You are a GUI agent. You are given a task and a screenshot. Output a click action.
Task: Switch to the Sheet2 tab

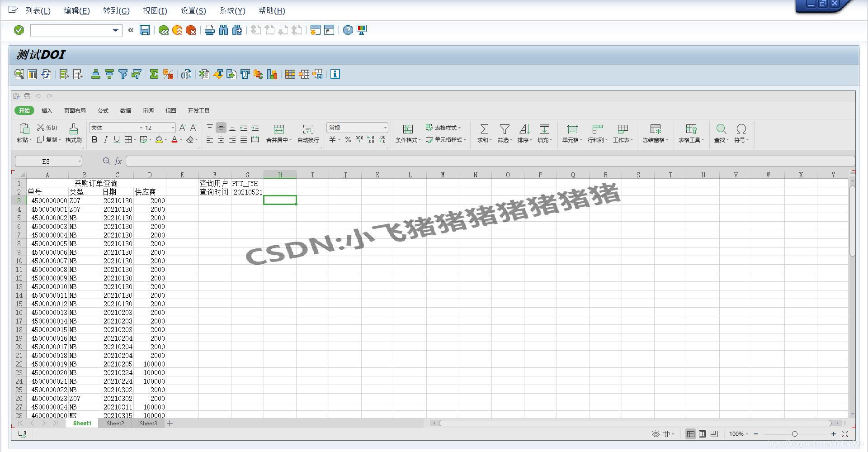115,423
